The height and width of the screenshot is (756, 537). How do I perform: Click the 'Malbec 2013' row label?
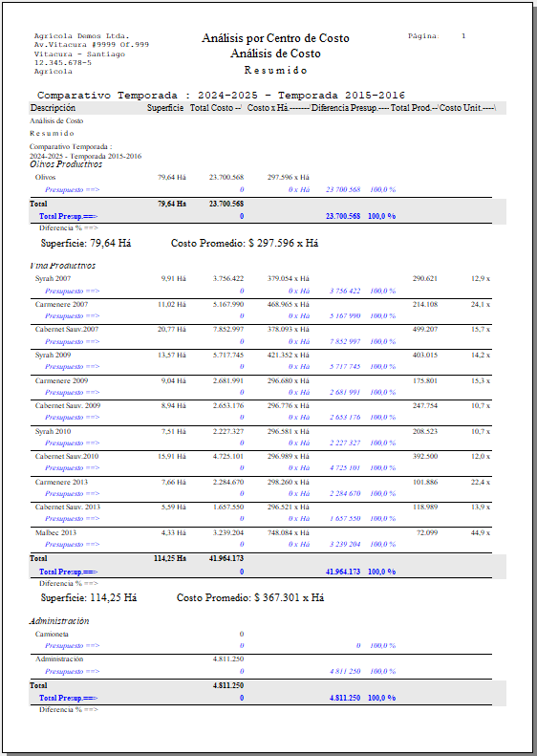[x=56, y=532]
